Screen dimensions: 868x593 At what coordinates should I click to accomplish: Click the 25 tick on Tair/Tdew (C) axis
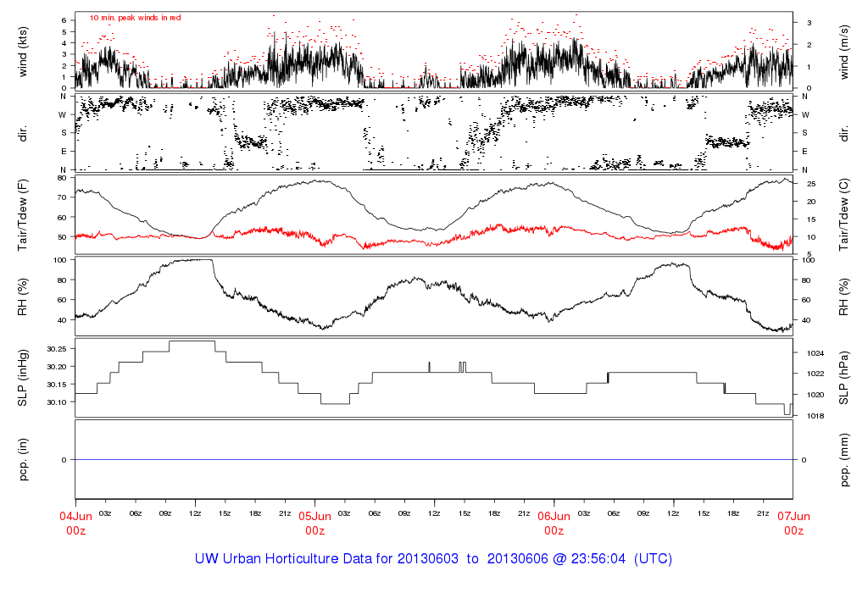point(811,184)
